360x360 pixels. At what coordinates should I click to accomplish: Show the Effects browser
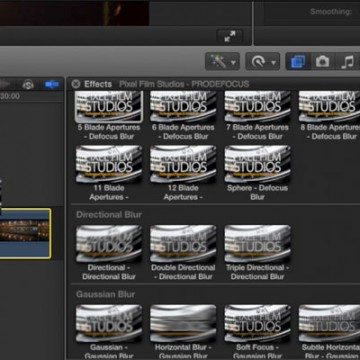298,61
